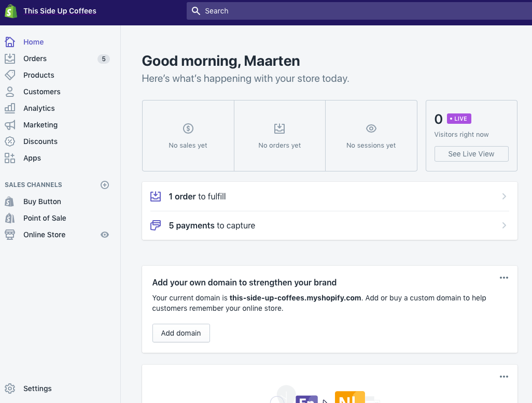Open the Customers section
532x403 pixels.
(x=41, y=92)
